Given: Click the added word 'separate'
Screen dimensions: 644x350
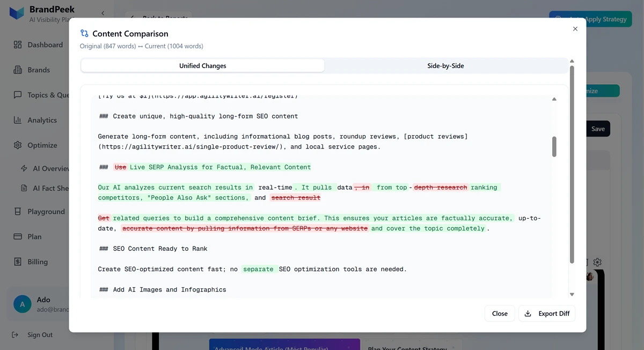Looking at the screenshot, I should point(258,269).
